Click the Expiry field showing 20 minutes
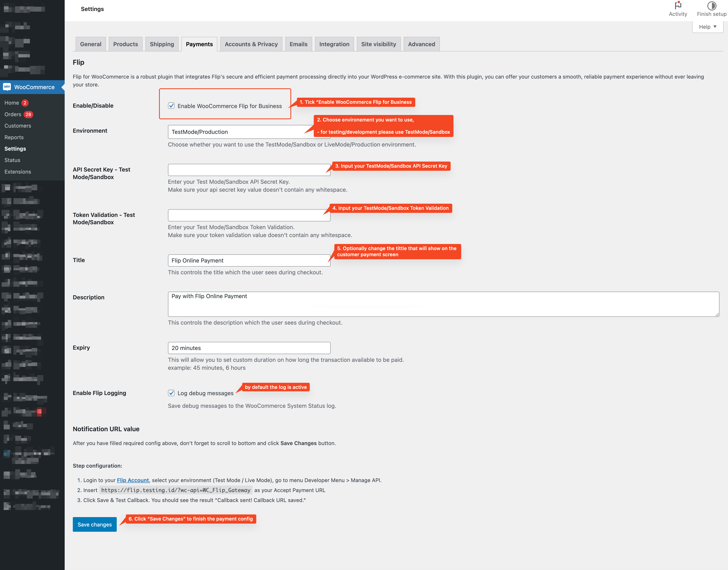The height and width of the screenshot is (570, 728). click(249, 348)
